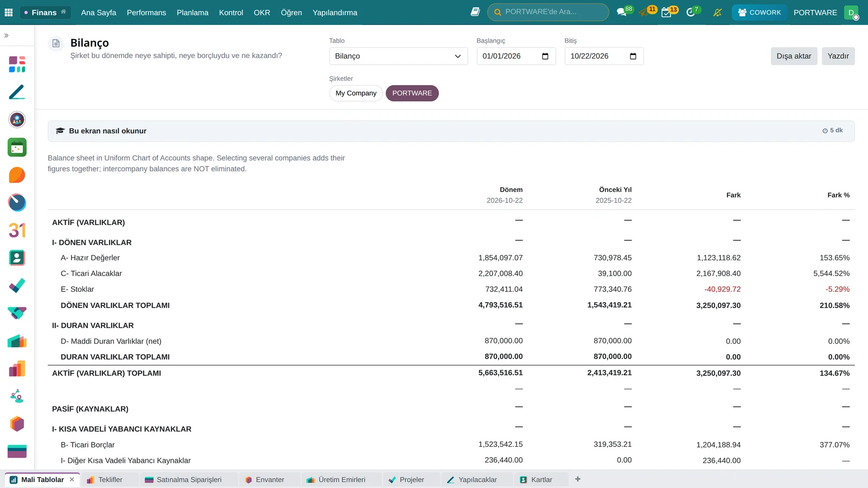
Task: Click the Yazdır button
Action: click(x=838, y=56)
